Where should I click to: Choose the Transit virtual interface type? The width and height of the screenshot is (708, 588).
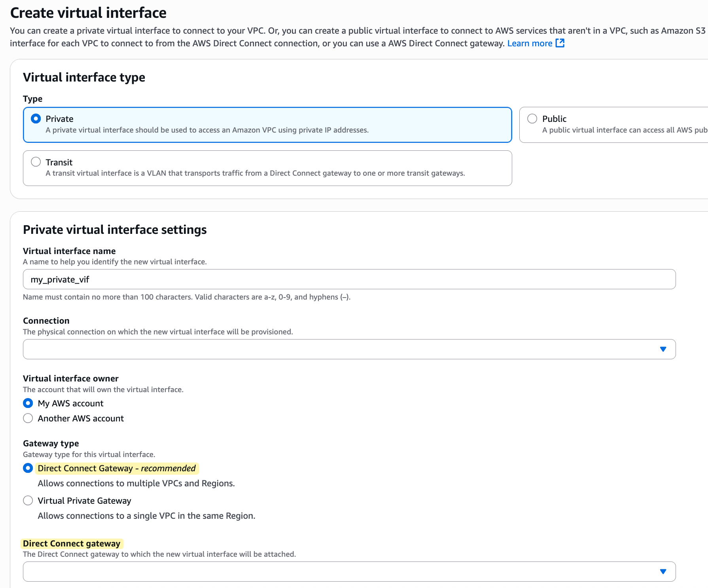click(x=36, y=162)
